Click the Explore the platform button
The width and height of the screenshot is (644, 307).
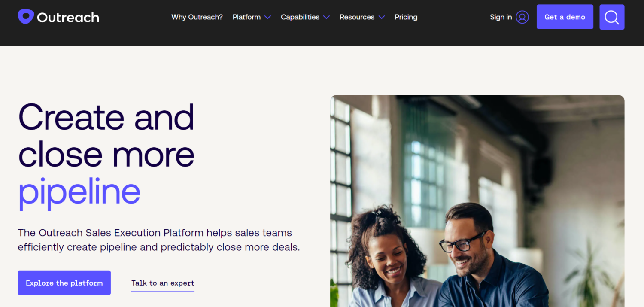point(64,283)
